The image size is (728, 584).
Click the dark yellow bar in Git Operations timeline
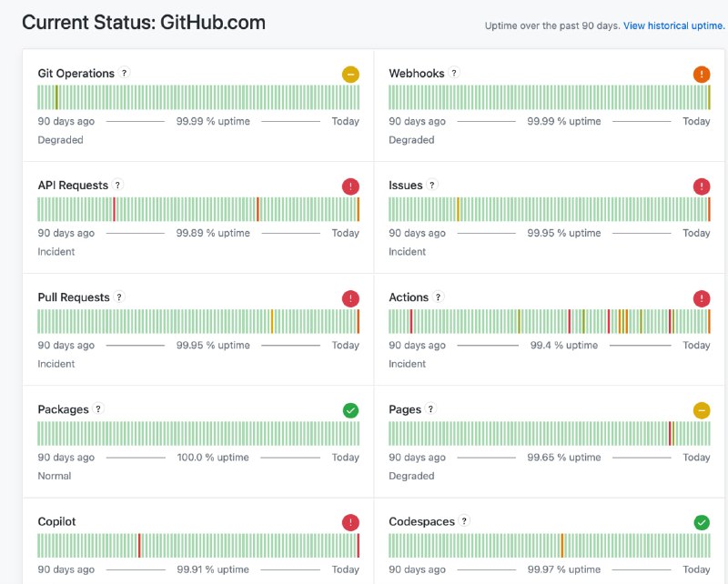56,97
